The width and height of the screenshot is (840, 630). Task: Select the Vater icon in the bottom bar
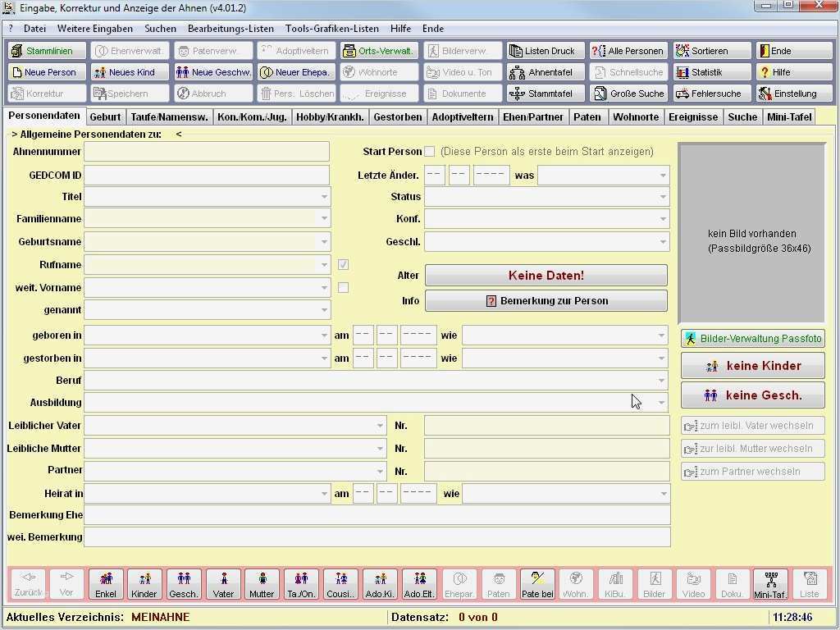click(223, 583)
